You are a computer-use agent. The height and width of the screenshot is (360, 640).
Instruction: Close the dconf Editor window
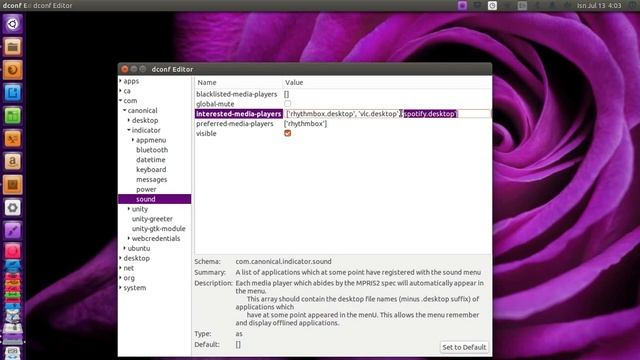[x=125, y=69]
